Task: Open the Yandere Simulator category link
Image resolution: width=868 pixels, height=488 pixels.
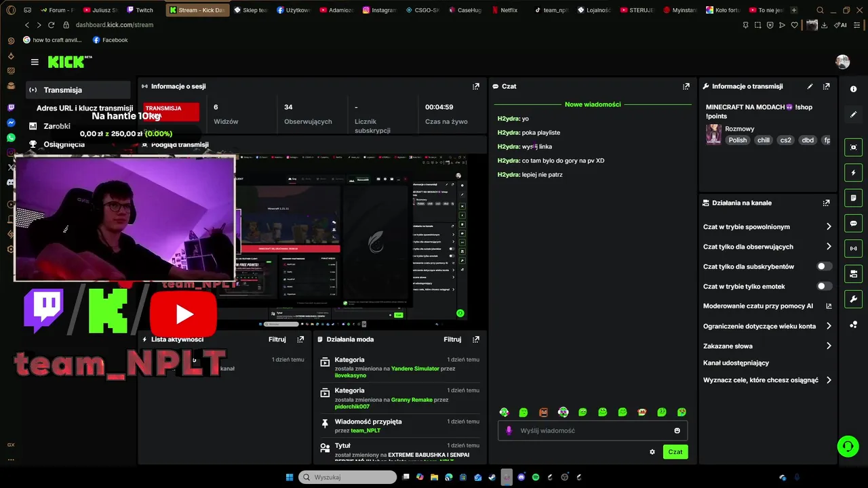Action: (x=415, y=369)
